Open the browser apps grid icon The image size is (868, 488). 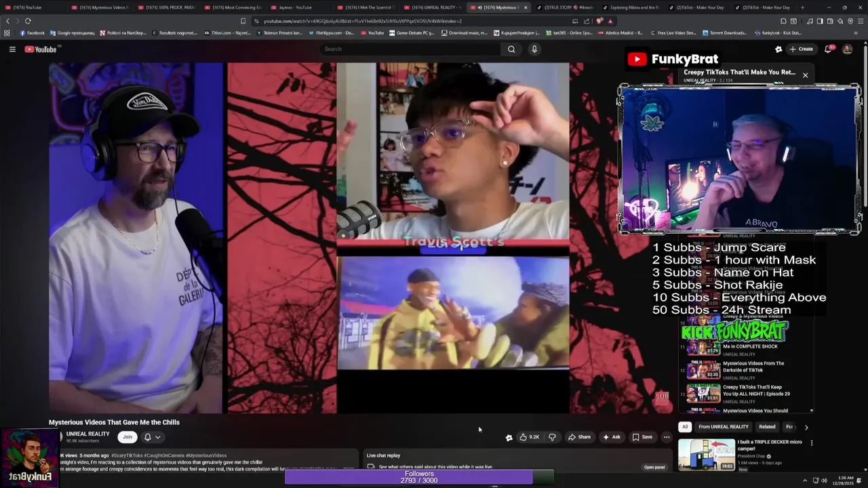click(x=7, y=33)
